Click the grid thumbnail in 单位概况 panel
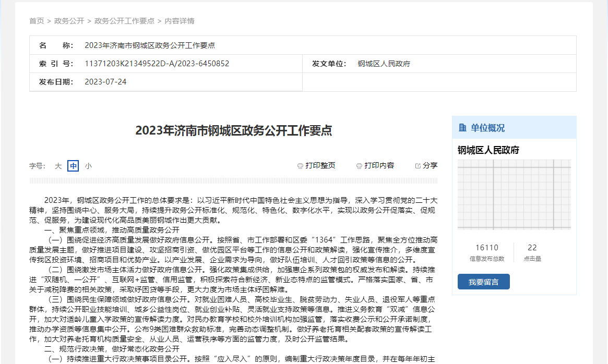Screen dimensions: 608x364 pyautogui.click(x=514, y=195)
